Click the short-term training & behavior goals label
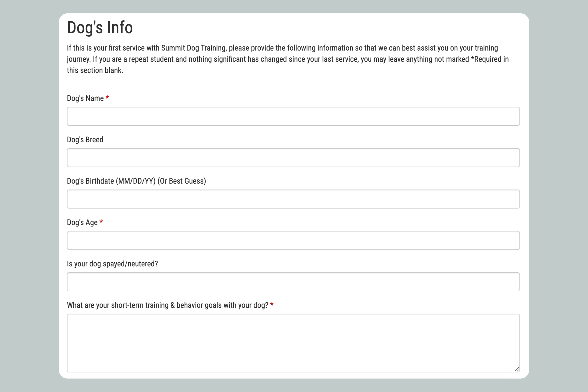 [167, 305]
